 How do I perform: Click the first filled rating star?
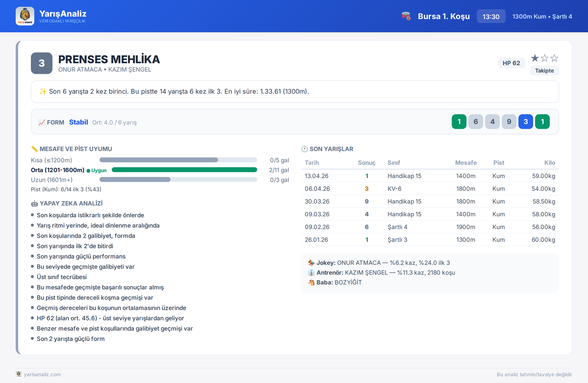535,58
